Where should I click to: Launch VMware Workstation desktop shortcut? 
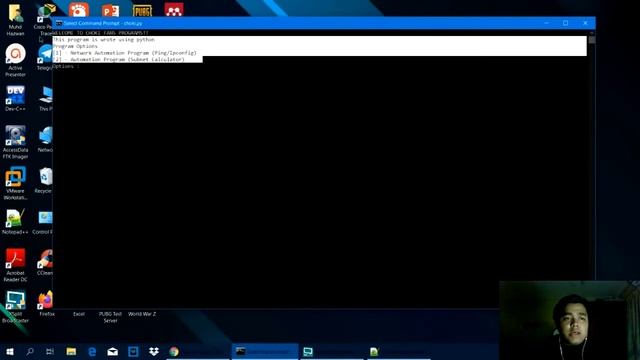16,183
